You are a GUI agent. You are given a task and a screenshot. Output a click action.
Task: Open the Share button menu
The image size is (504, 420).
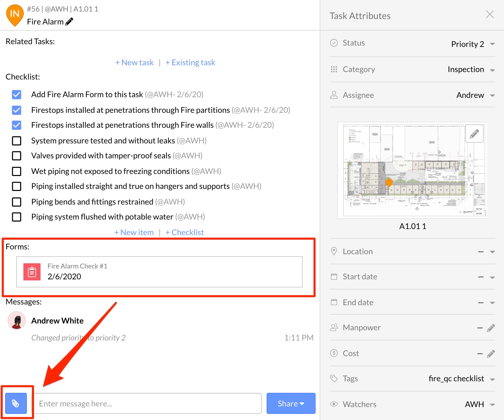pos(291,403)
